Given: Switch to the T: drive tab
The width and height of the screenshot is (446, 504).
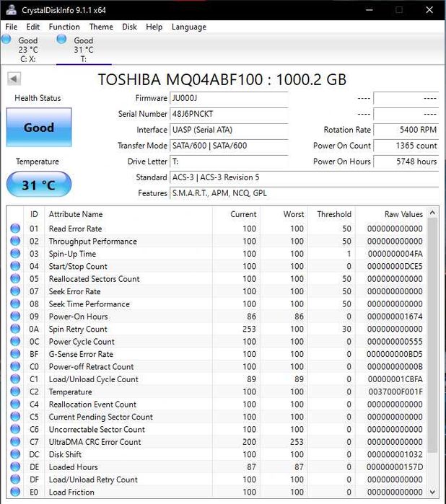Looking at the screenshot, I should coord(84,49).
